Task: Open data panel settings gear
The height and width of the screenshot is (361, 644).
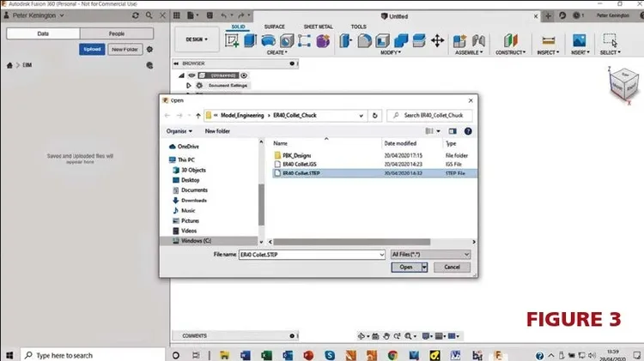Action: [x=150, y=49]
